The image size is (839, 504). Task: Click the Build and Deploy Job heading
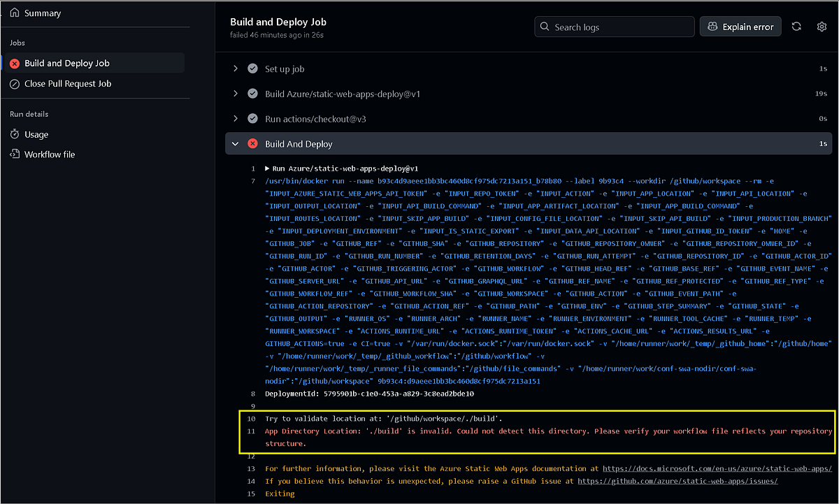click(x=278, y=22)
